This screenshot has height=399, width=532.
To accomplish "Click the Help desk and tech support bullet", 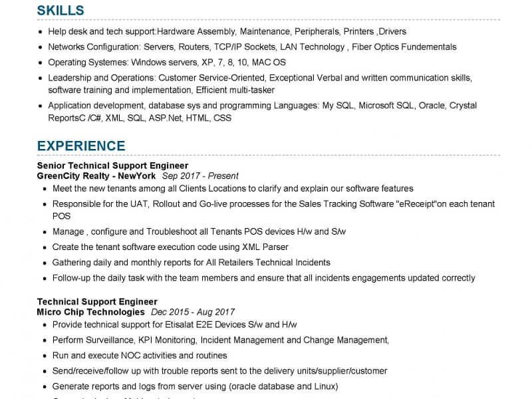I will pos(227,31).
